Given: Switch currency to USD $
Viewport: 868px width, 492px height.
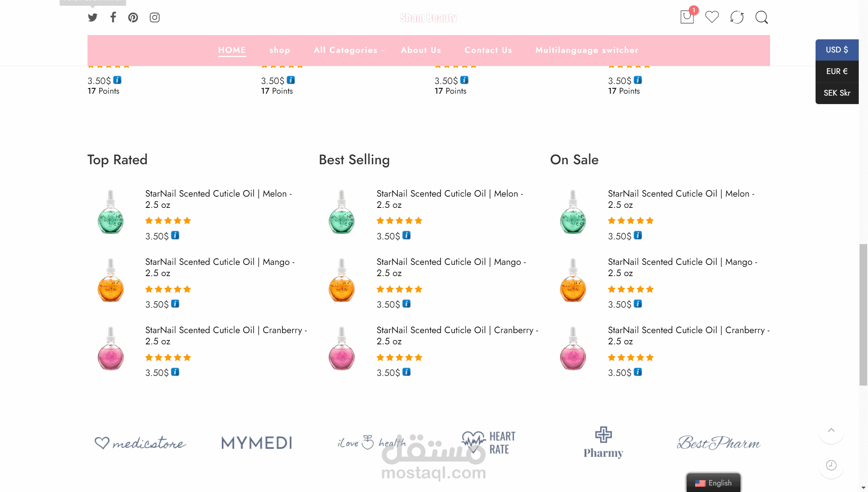Looking at the screenshot, I should click(x=837, y=50).
